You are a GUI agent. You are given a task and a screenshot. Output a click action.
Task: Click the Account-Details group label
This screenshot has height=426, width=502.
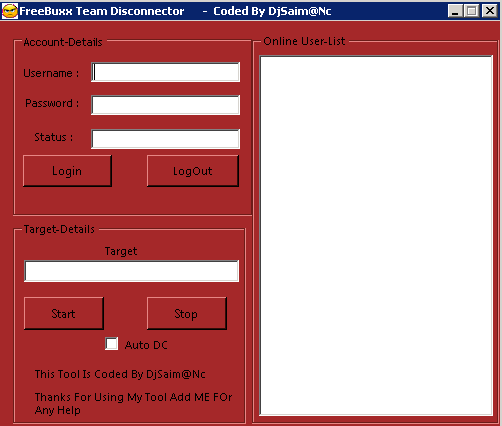(63, 42)
